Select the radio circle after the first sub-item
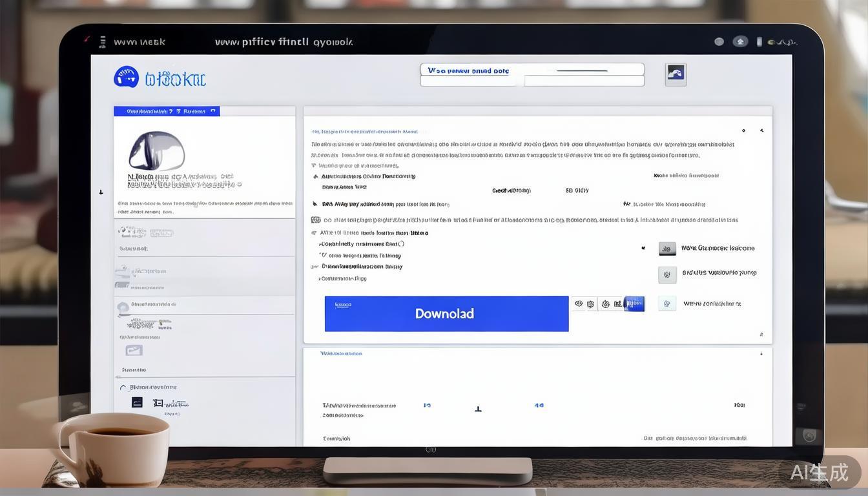The width and height of the screenshot is (868, 496). 401,244
